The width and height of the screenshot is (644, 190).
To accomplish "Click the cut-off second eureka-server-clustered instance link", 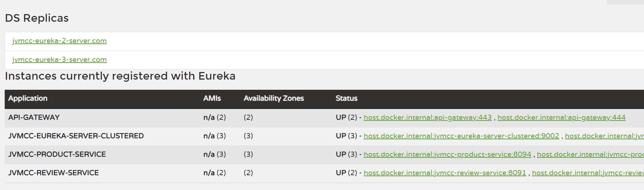I will coord(604,136).
